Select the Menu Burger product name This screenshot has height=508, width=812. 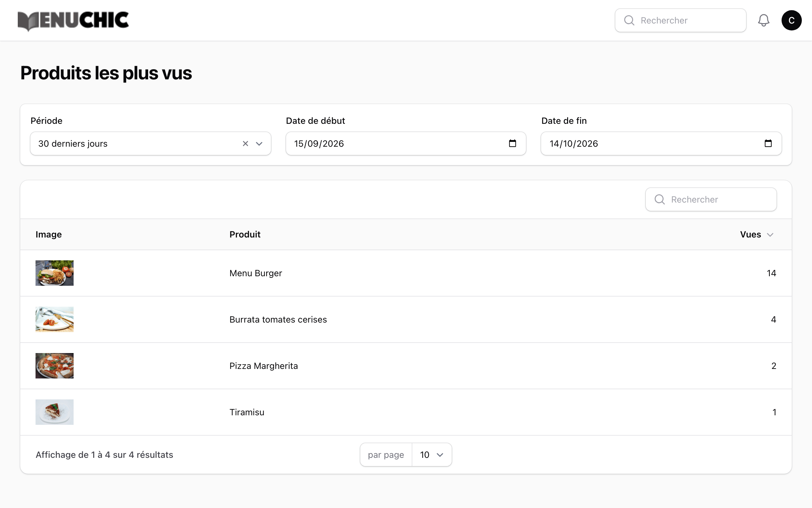pyautogui.click(x=256, y=273)
